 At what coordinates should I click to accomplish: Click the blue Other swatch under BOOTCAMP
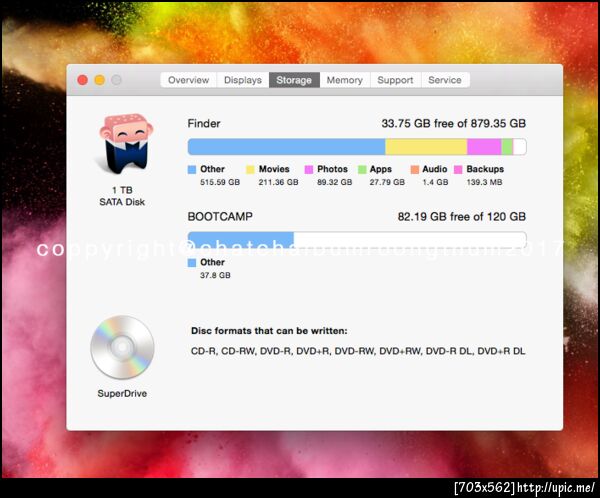(x=192, y=263)
